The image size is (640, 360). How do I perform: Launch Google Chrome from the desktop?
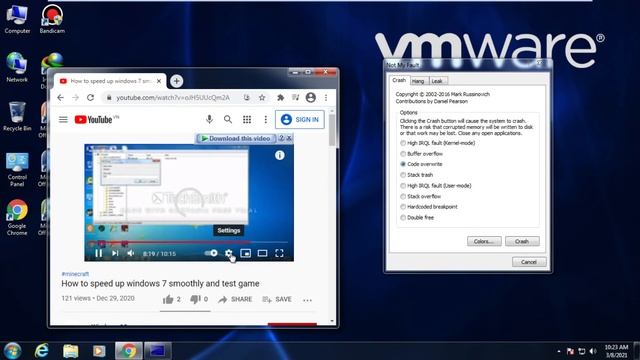17,218
